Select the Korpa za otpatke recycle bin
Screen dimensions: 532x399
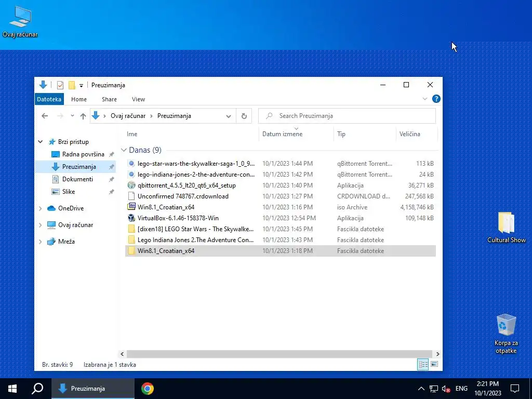click(506, 334)
